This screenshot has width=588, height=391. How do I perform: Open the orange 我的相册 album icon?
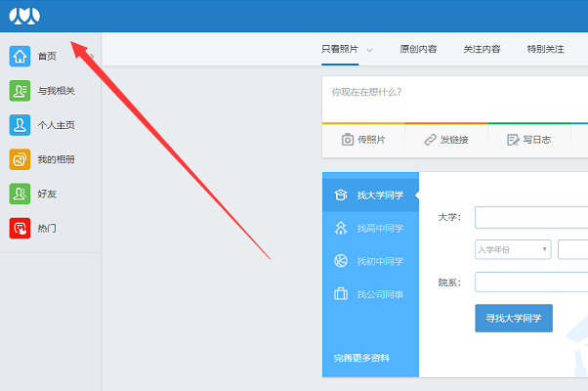20,159
